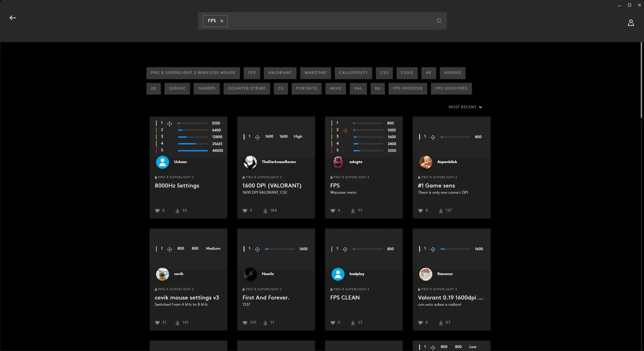This screenshot has width=644, height=351.
Task: Click the 800 DPI slider in Aspenbäck card
Action: [455, 137]
